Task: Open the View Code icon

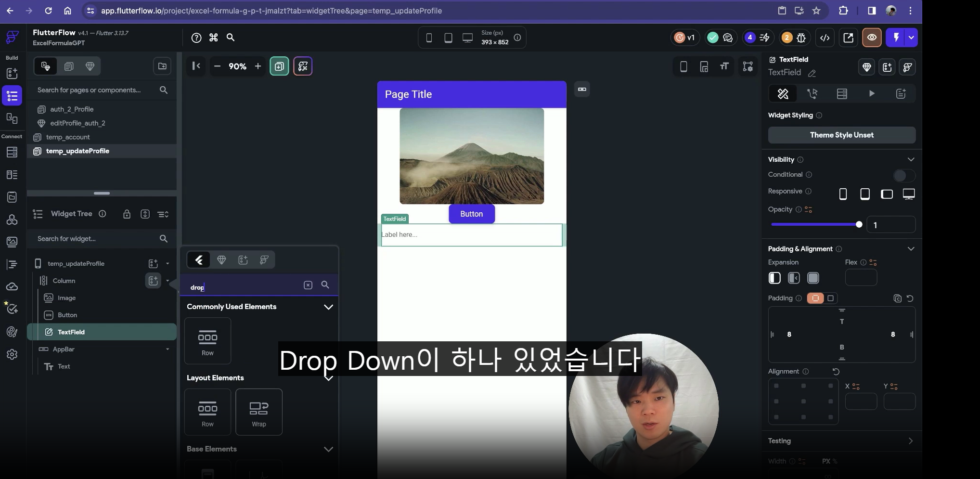Action: point(825,38)
